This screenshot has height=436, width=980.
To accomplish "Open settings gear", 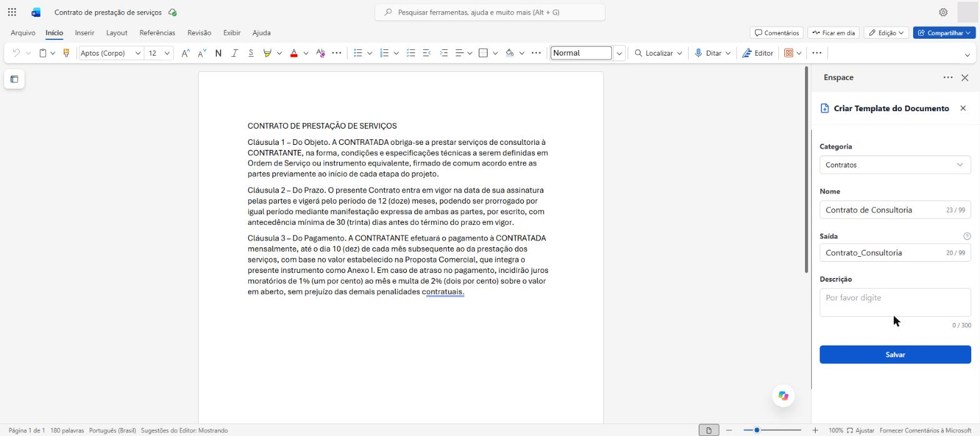I will click(x=943, y=12).
